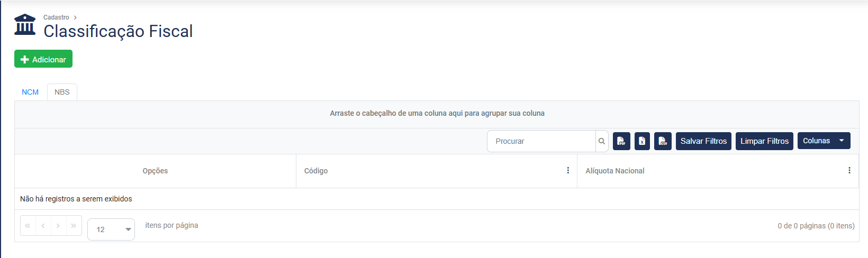Viewport: 868px width, 258px height.
Task: Switch to the NCM tab
Action: [x=30, y=92]
